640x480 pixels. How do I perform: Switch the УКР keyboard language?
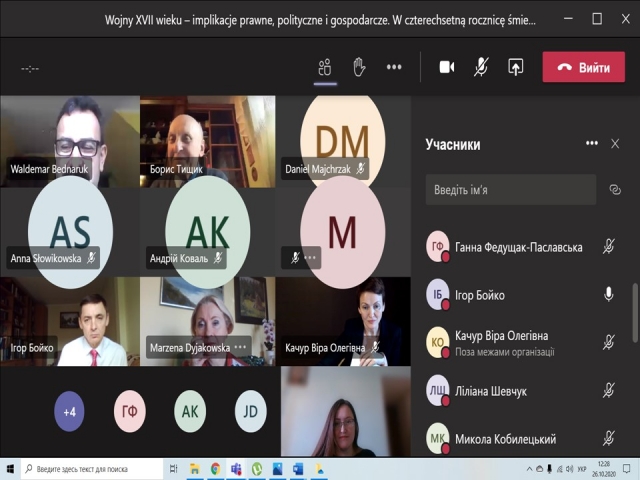tap(582, 469)
